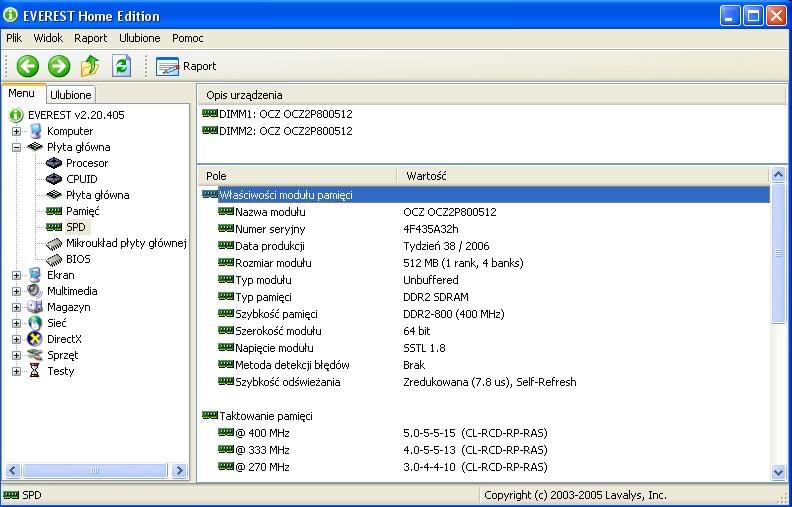This screenshot has width=792, height=507.
Task: Select the CPUID chip icon
Action: [54, 179]
